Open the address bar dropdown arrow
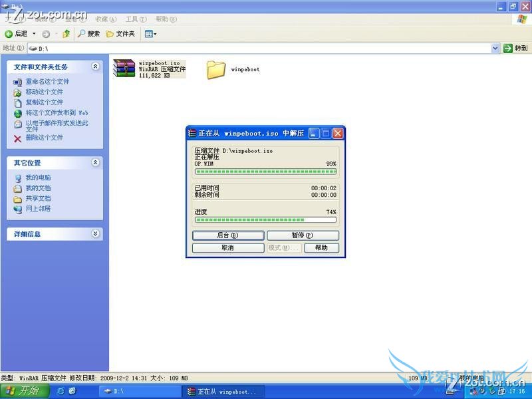Screen dimensions: 532x399 click(495, 49)
